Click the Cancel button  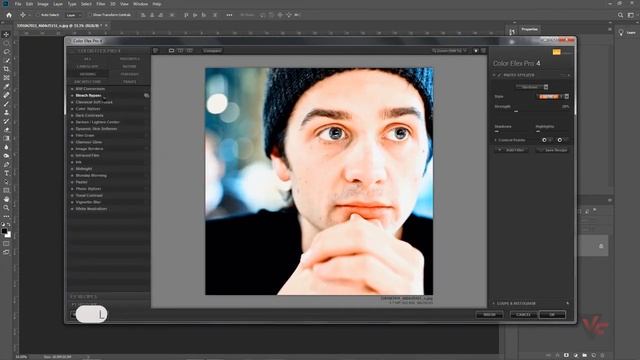point(523,315)
